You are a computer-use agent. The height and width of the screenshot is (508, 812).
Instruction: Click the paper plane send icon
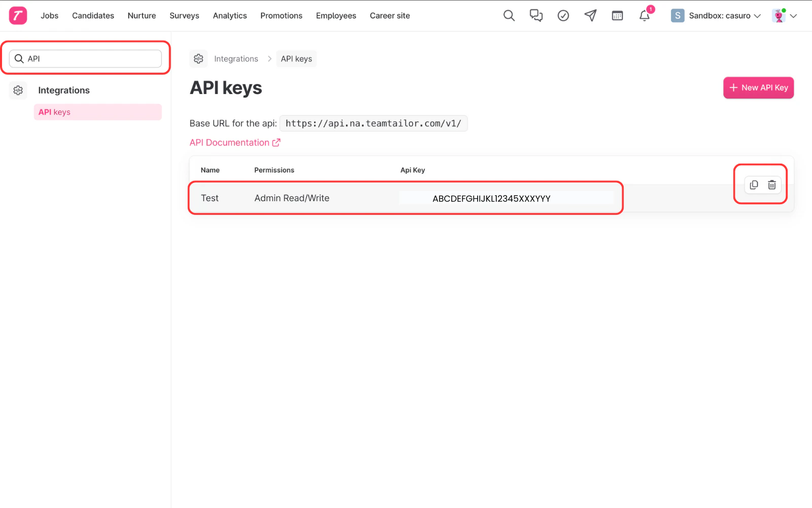(x=590, y=16)
